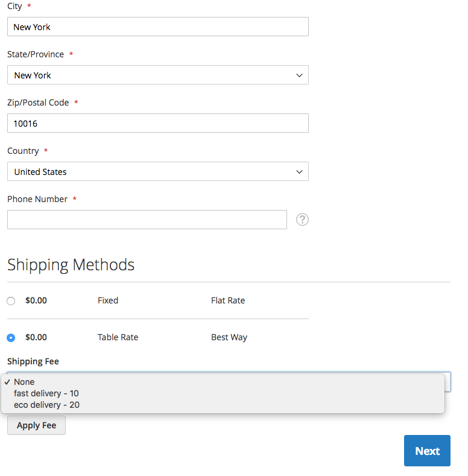Click the Fixed method text
This screenshot has height=476, width=468.
(108, 300)
